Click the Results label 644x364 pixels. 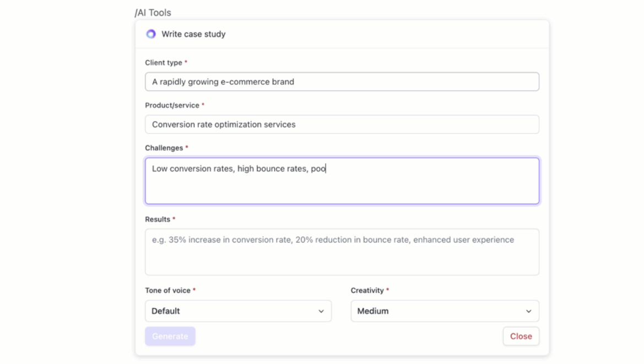coord(158,219)
